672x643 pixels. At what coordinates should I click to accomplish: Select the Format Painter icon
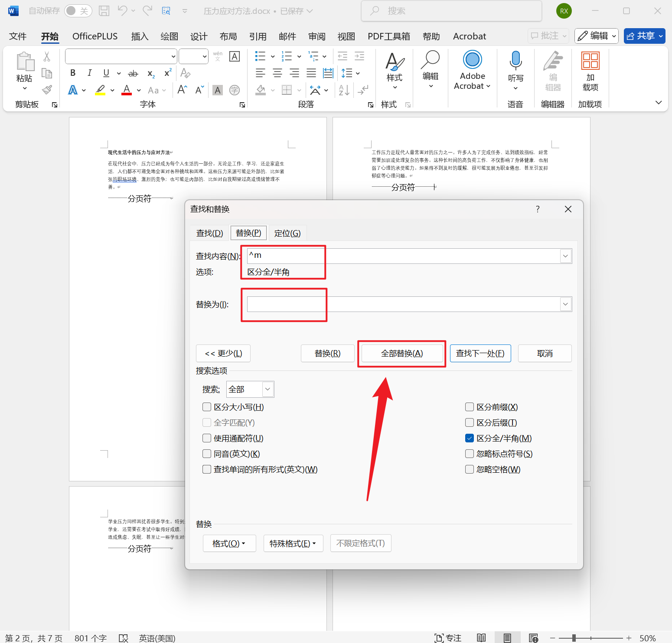47,89
